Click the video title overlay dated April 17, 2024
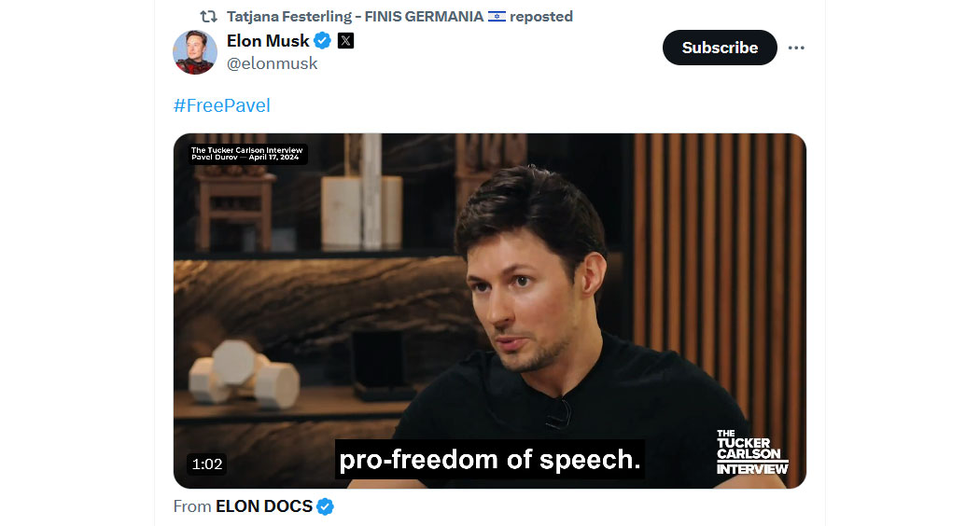This screenshot has height=526, width=980. pos(247,154)
